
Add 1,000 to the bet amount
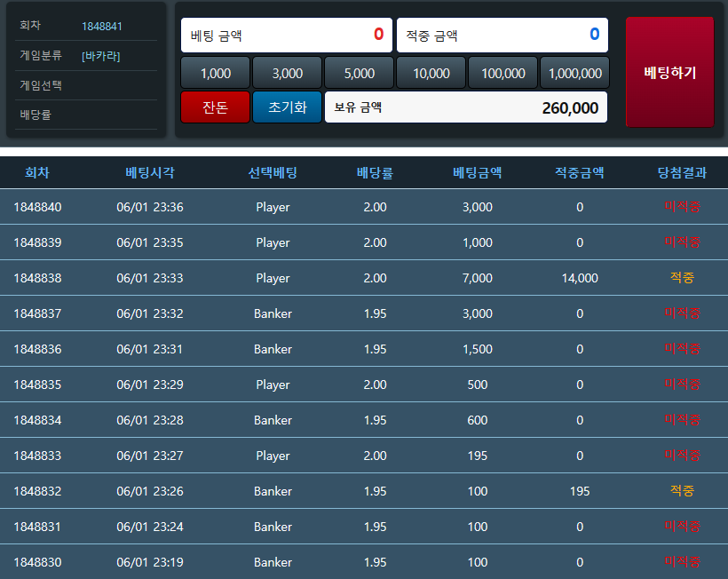[216, 74]
